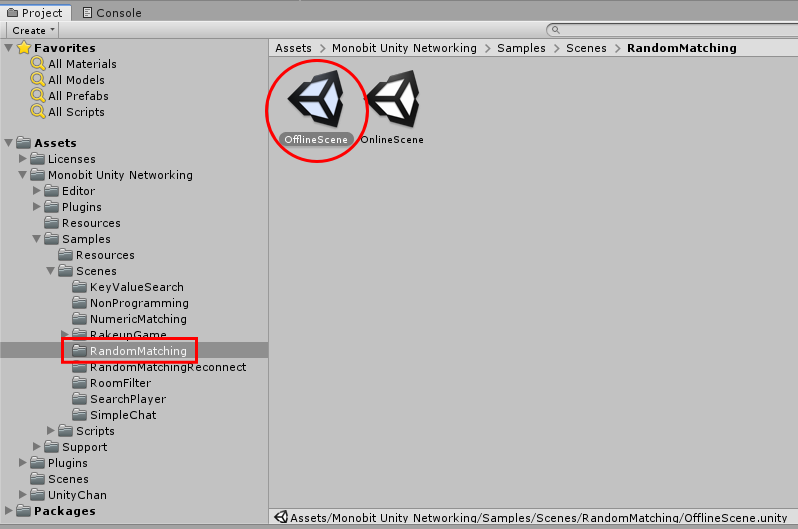Open All Models search favorite
Image resolution: width=798 pixels, height=529 pixels.
click(68, 80)
